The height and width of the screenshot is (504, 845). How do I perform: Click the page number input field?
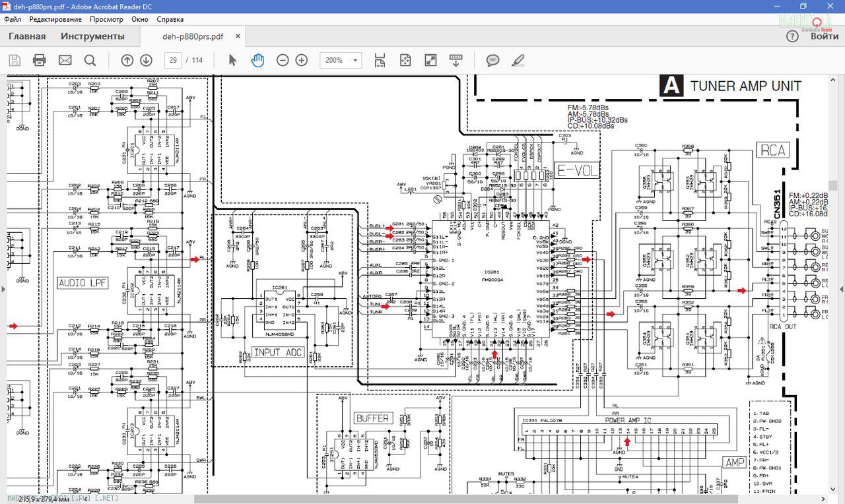(173, 60)
